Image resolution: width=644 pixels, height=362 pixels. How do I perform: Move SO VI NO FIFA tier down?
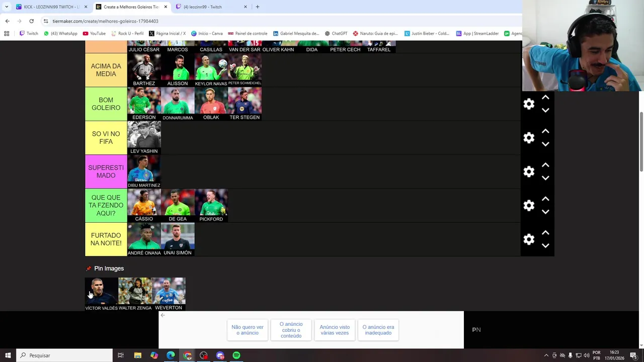click(545, 144)
